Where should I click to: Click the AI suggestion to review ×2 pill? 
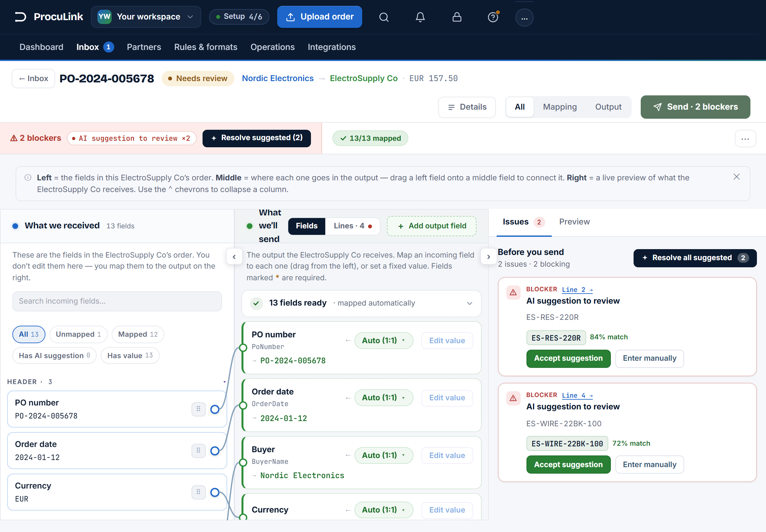coord(132,138)
